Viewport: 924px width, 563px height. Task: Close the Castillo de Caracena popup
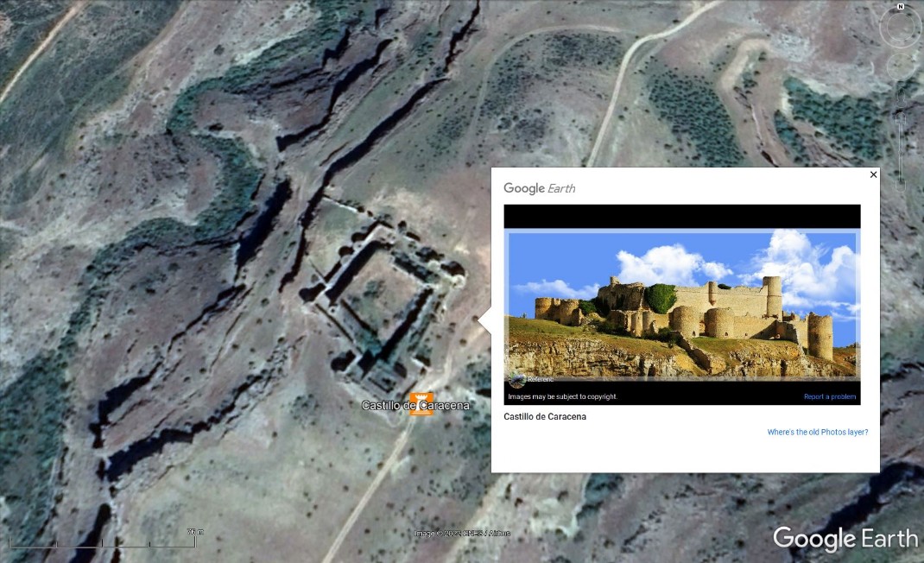click(x=873, y=174)
